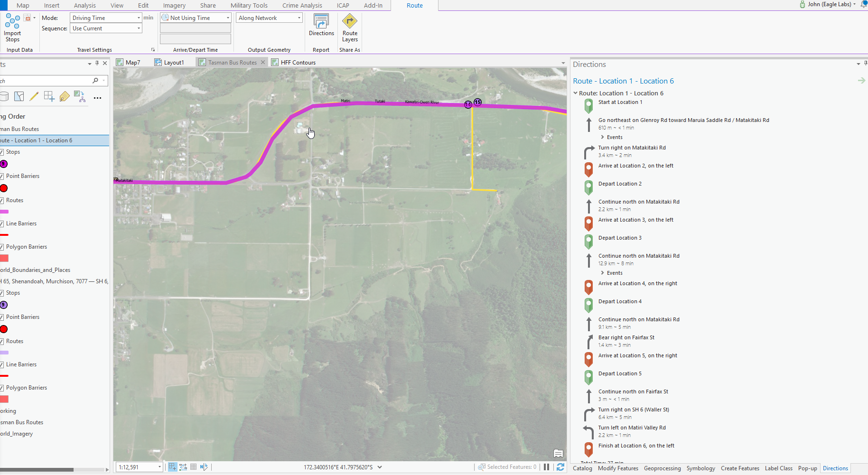Click the Contents search magnifier icon
868x475 pixels.
click(x=95, y=81)
